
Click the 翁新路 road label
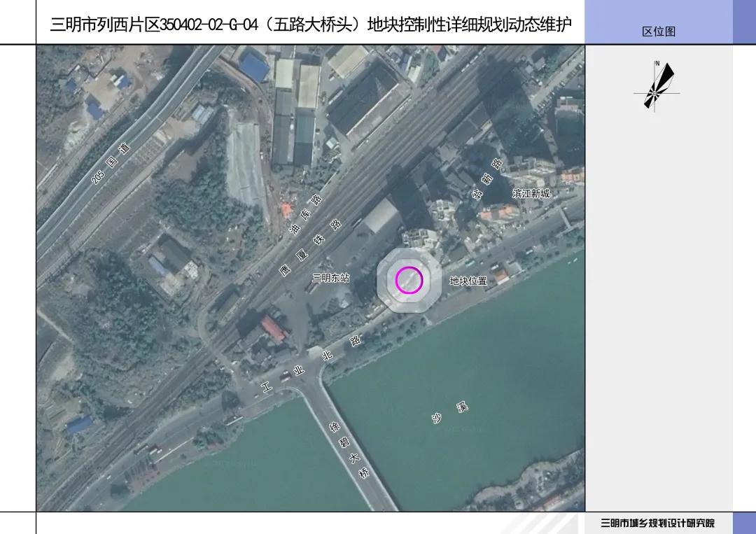tap(487, 178)
